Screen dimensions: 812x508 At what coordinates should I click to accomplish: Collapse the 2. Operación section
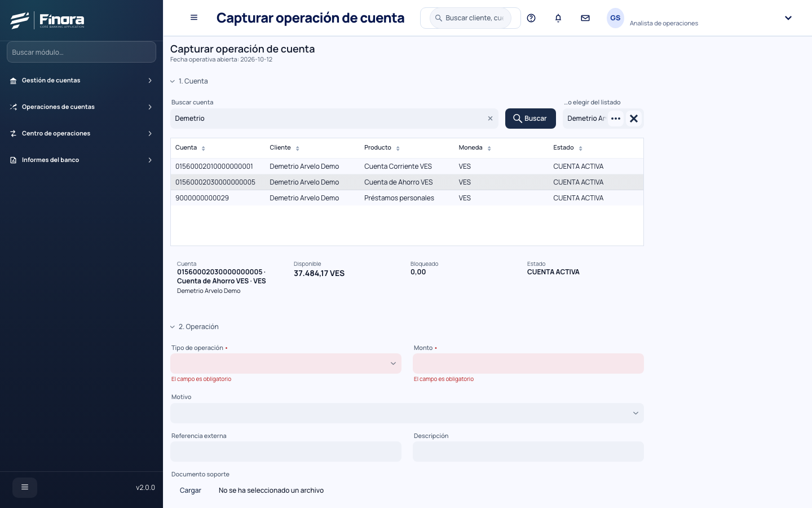point(173,327)
